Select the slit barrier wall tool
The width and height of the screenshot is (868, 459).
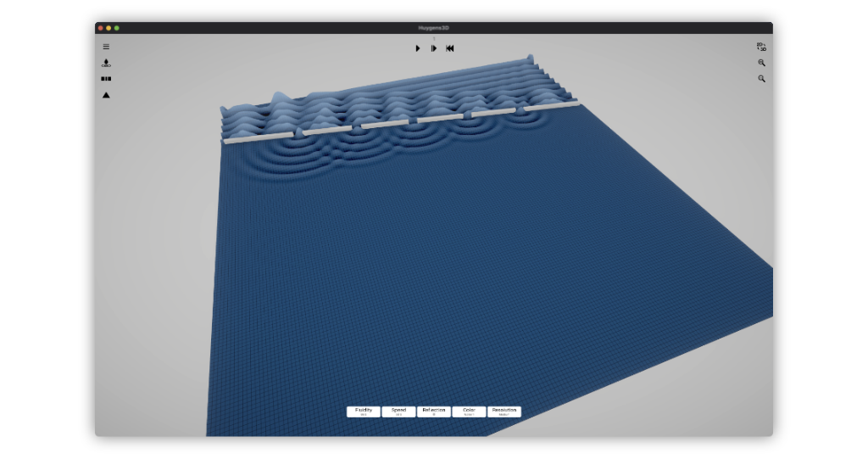[x=106, y=79]
